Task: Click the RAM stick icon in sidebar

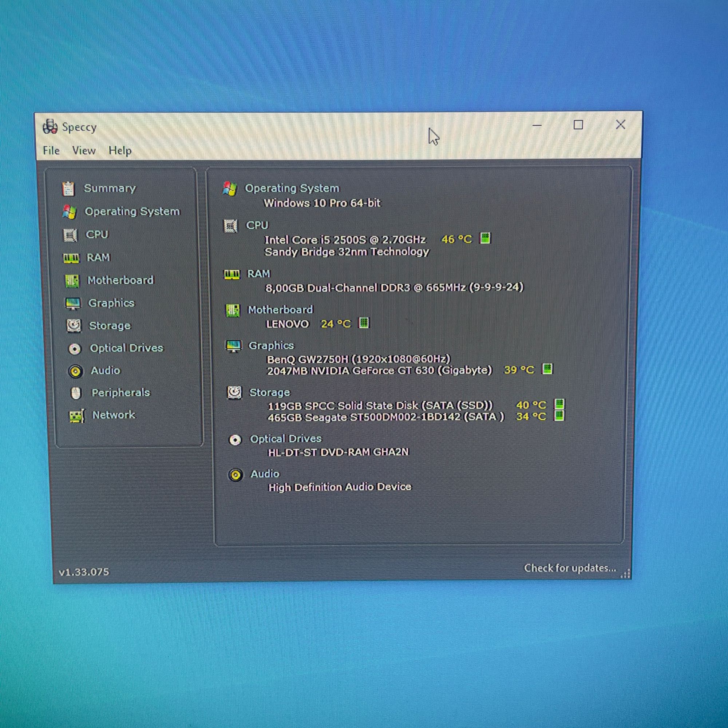Action: pyautogui.click(x=71, y=258)
